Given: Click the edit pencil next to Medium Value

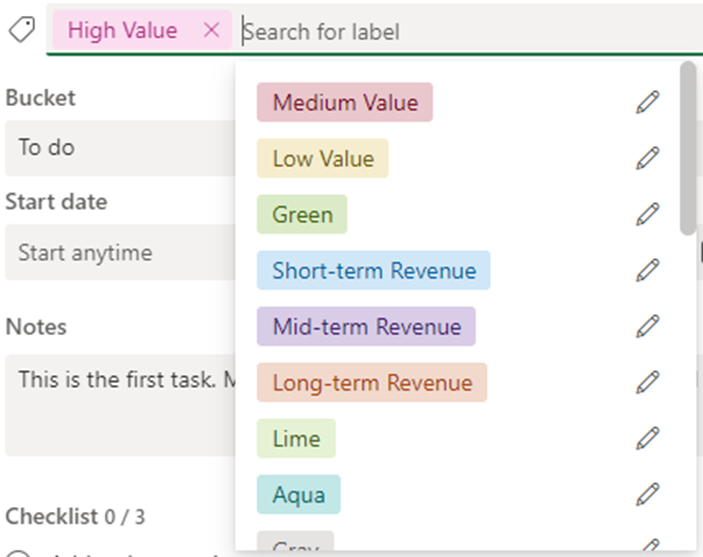Looking at the screenshot, I should [648, 102].
